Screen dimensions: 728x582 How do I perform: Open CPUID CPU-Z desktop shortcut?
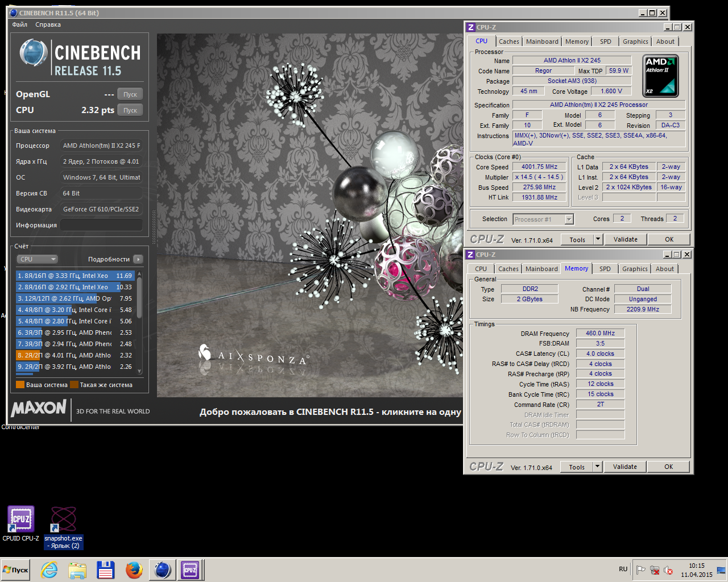21,523
